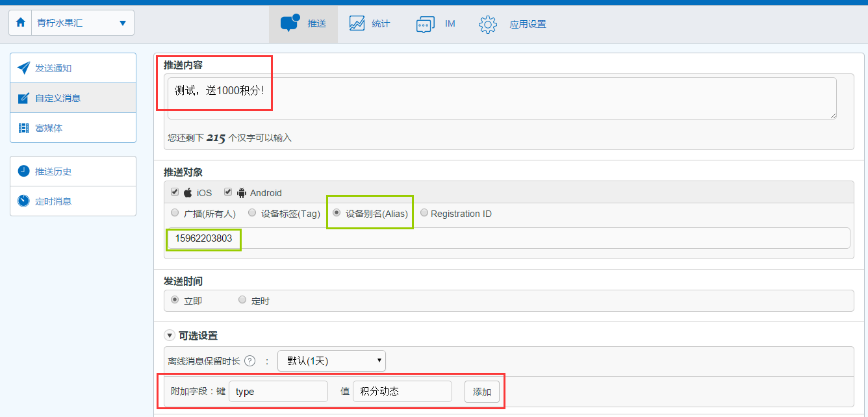Open the 统计 chart icon
Screen dimensions: 868x417
357,23
